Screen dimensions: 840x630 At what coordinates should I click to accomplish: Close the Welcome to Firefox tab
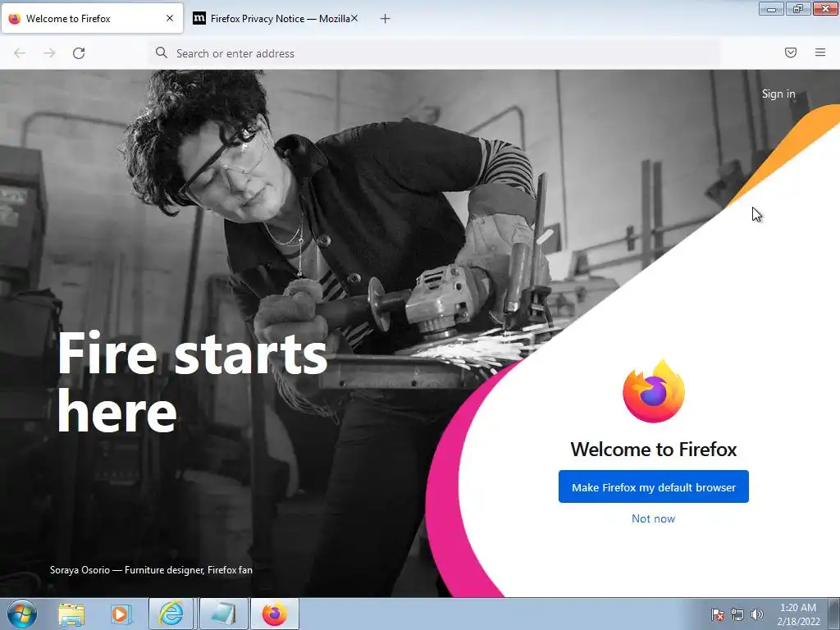pos(170,18)
